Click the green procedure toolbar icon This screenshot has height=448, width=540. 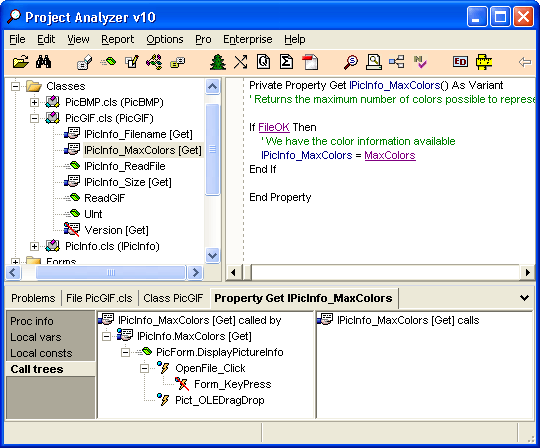[x=108, y=62]
